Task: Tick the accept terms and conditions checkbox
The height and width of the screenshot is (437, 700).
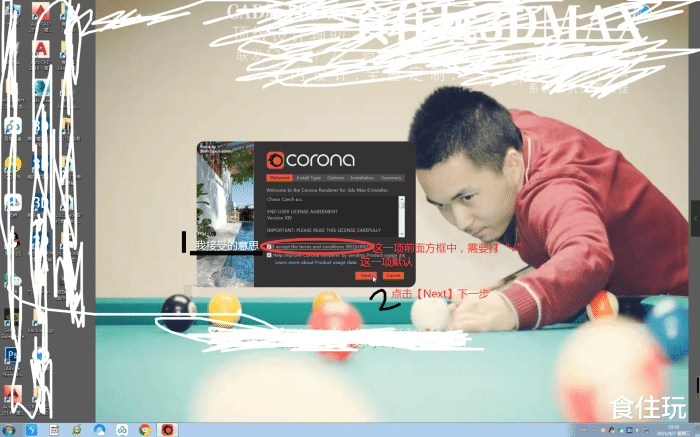Action: 269,246
